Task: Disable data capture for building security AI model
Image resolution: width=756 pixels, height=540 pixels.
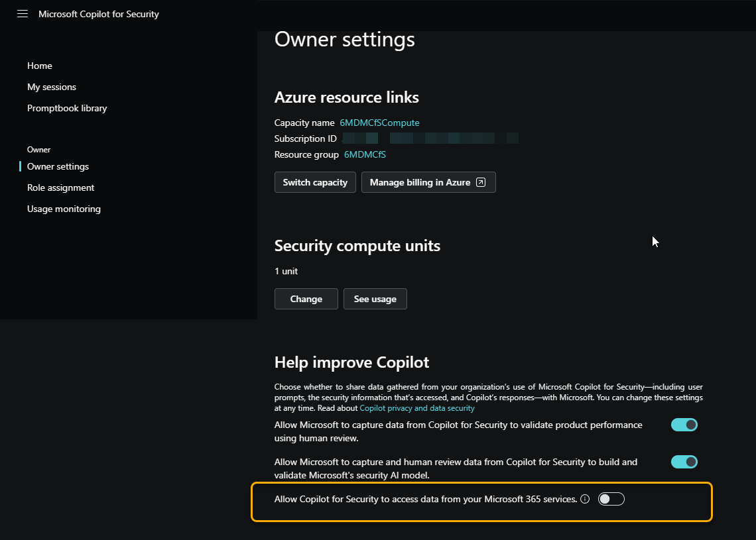Action: click(x=684, y=462)
